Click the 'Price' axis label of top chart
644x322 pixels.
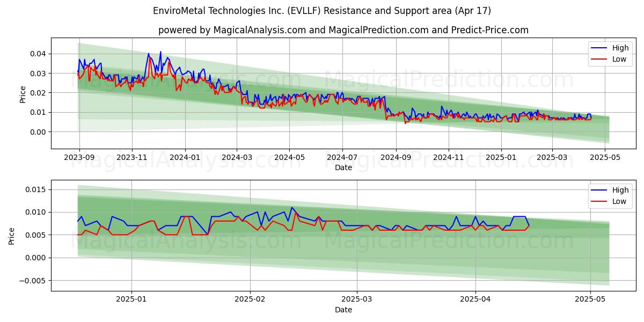(x=23, y=94)
